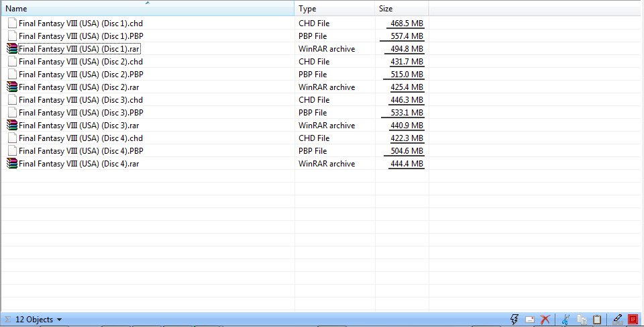Click the copy icon in status bar
The height and width of the screenshot is (327, 644).
582,320
